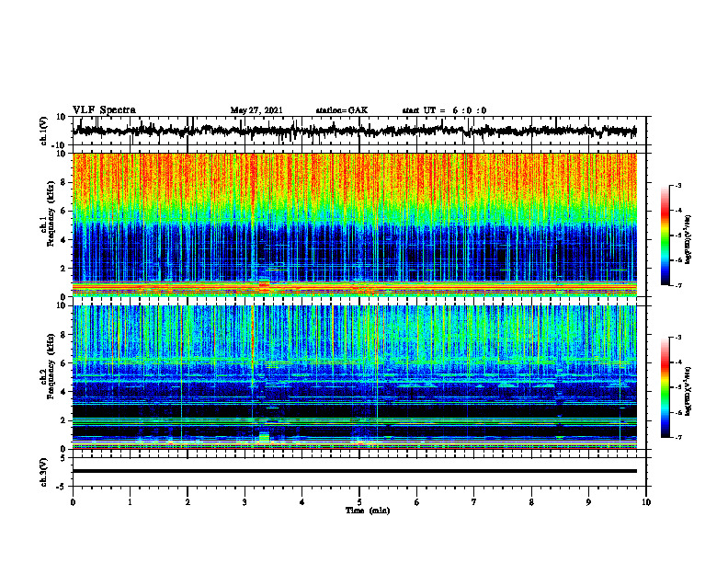Select the date text "May 27, 2021"
This screenshot has height=563, width=728.
click(256, 110)
